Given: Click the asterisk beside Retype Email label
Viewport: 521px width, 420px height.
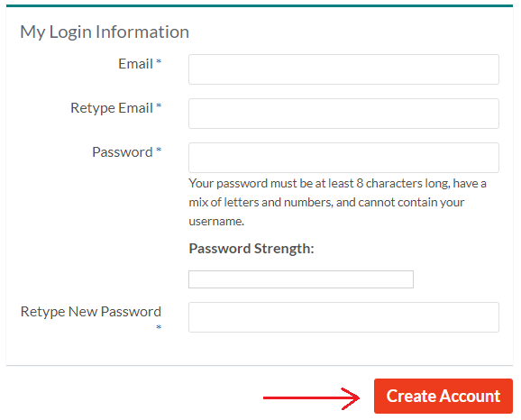Looking at the screenshot, I should (x=159, y=105).
